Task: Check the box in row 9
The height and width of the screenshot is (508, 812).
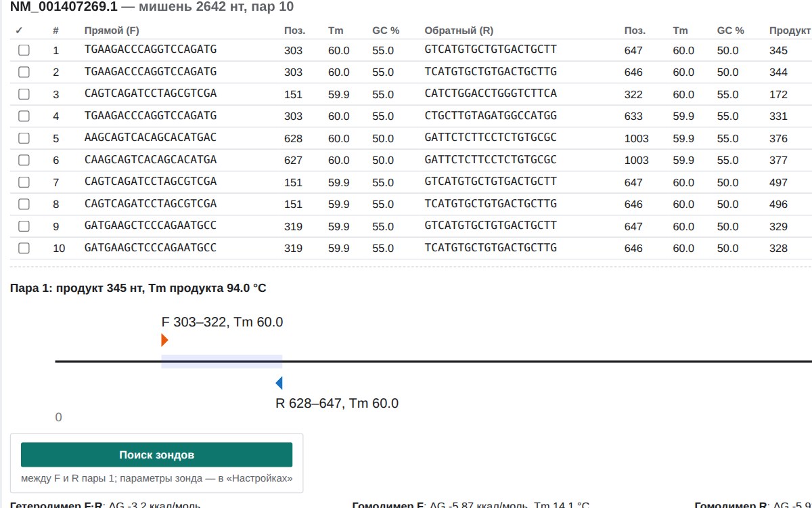Action: 24,226
